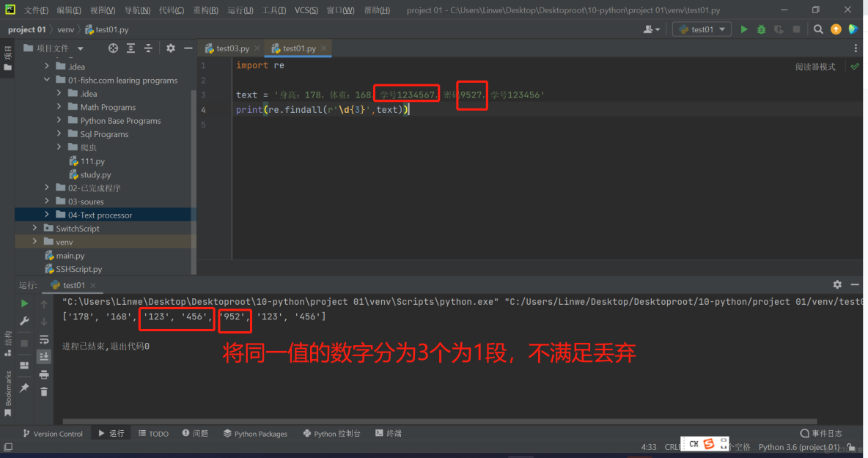The image size is (868, 458).
Task: Rerun test01 from run panel
Action: (24, 303)
